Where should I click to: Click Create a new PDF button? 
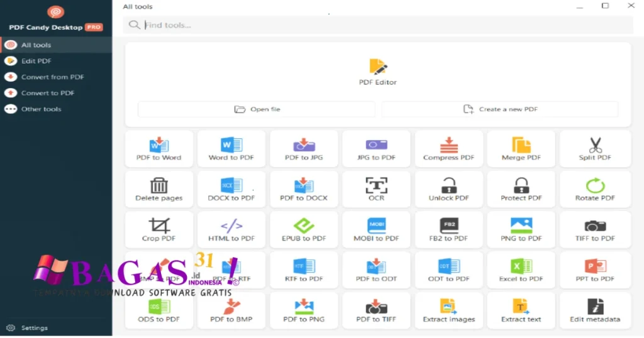point(500,109)
